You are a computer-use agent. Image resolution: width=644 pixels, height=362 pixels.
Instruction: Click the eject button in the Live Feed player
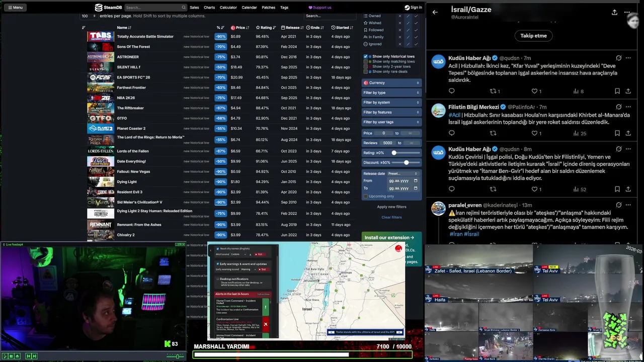(x=17, y=356)
